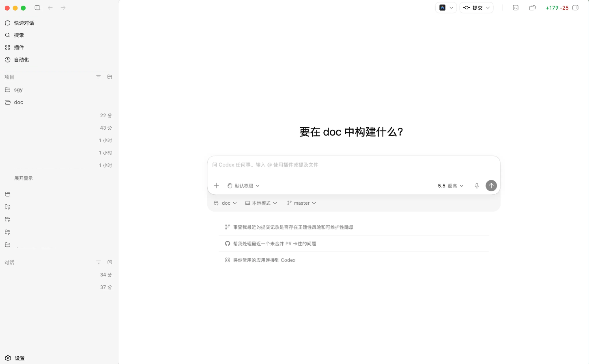The height and width of the screenshot is (364, 589).
Task: Open the conversation from 34 分 ago
Action: click(59, 275)
